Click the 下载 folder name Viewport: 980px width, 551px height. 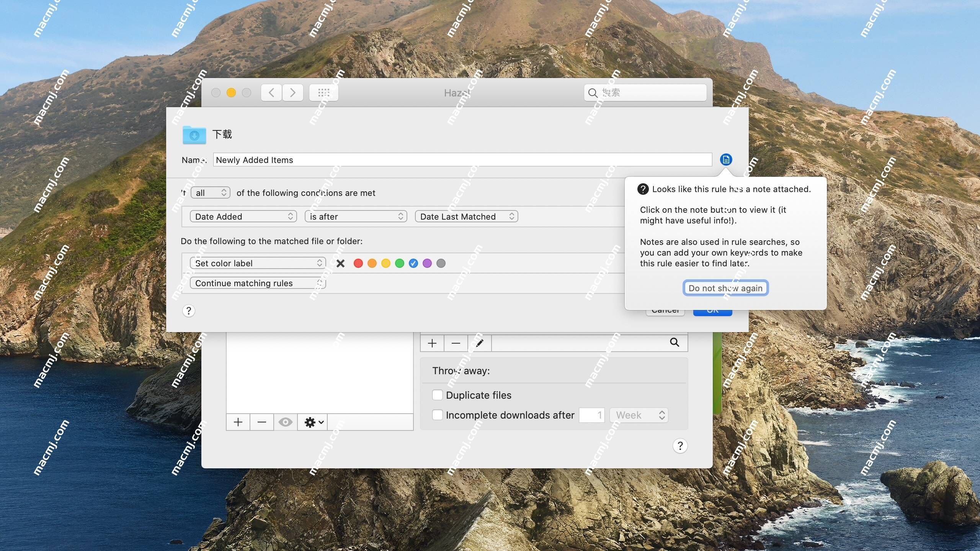coord(222,134)
